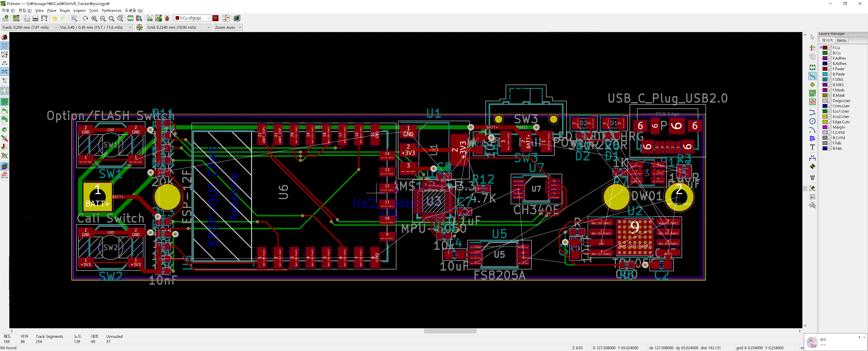The image size is (868, 351).
Task: Toggle the F.SilkS layer checkbox
Action: (830, 80)
